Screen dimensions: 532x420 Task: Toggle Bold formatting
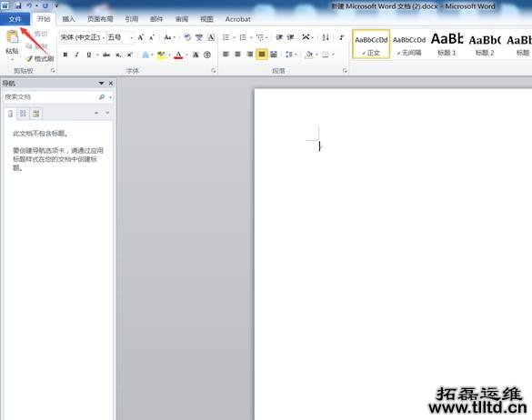(x=65, y=55)
